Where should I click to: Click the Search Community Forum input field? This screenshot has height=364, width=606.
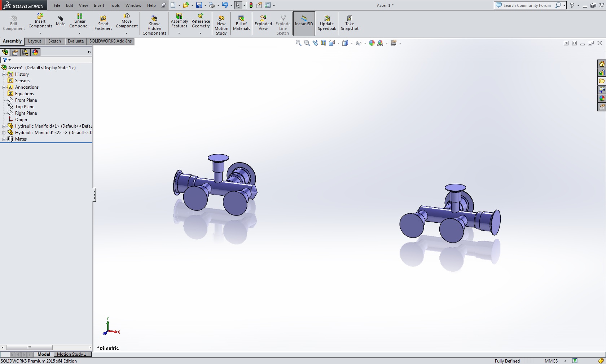[527, 5]
